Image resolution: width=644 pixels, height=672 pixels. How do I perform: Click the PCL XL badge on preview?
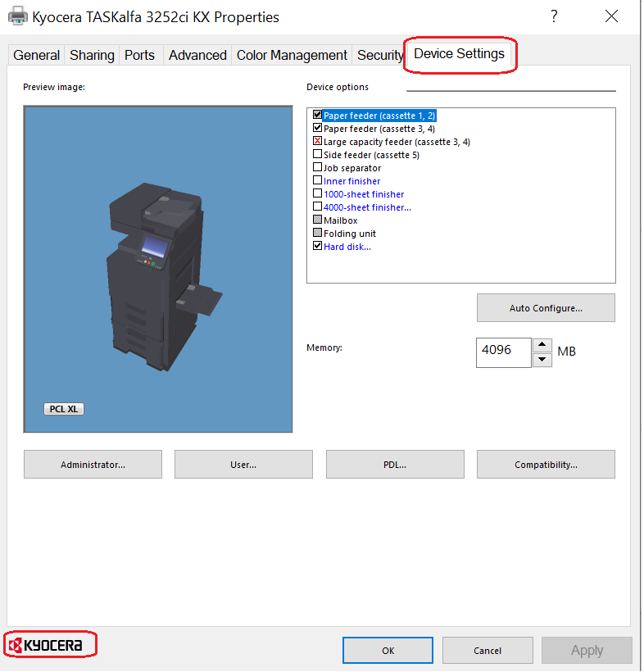click(63, 409)
